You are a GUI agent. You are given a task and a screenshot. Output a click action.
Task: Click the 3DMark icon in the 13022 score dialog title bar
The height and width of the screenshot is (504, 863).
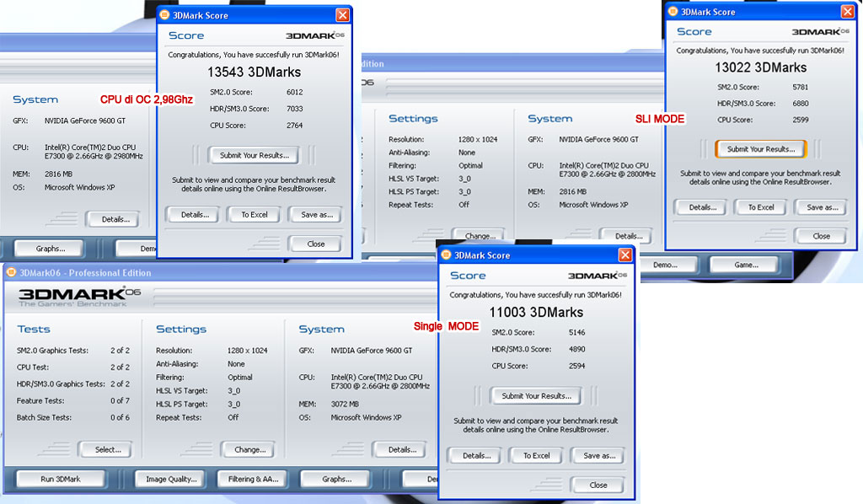(672, 12)
